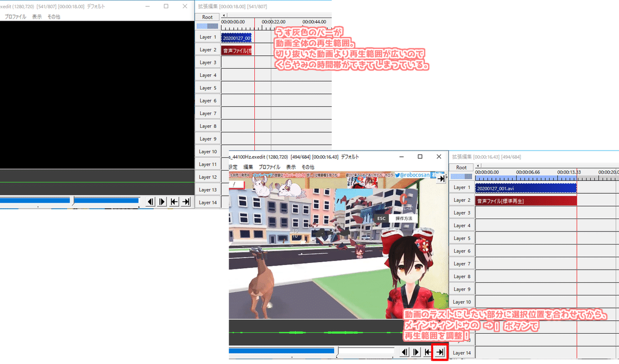
Task: Click timeline zoom scale bar in 494/684 timeline
Action: coord(462,176)
